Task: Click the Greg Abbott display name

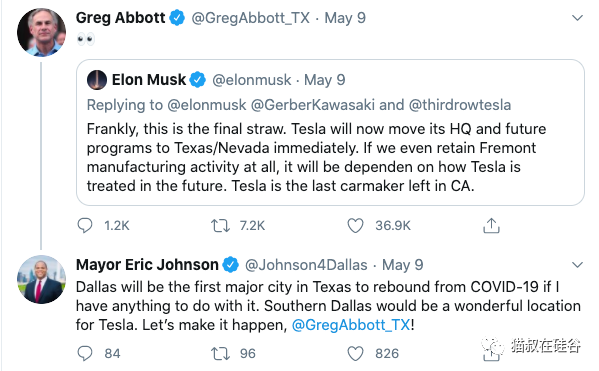Action: point(120,18)
